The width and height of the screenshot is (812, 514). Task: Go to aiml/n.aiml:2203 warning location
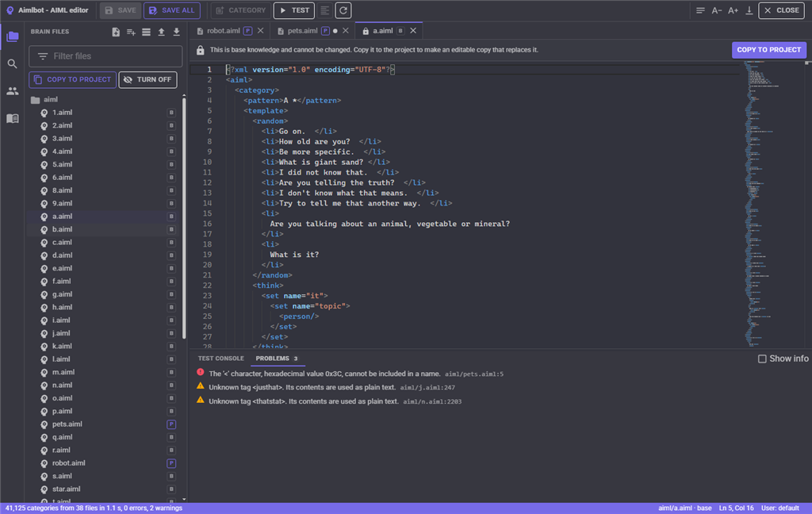point(432,401)
